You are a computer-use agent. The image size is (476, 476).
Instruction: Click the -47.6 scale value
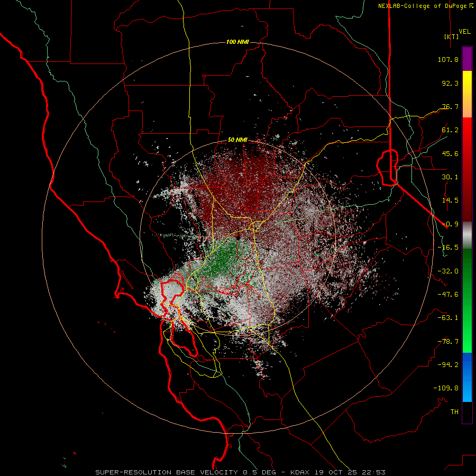tap(448, 295)
